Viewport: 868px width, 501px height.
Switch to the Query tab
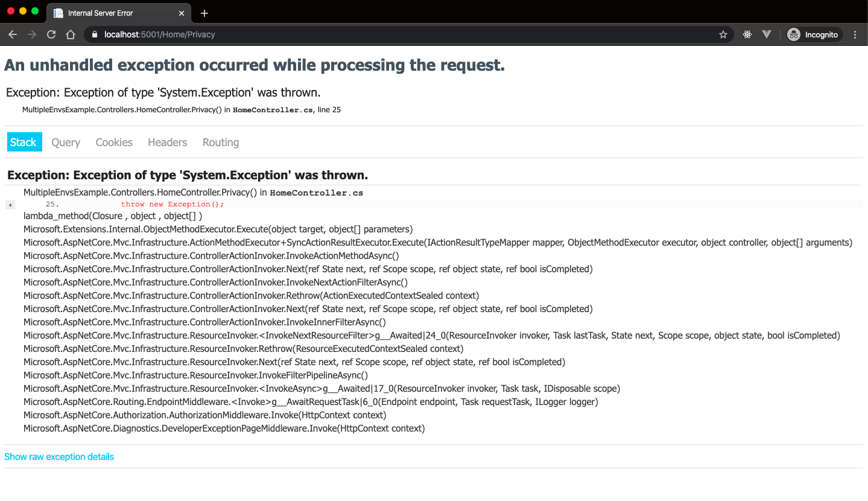click(x=66, y=142)
